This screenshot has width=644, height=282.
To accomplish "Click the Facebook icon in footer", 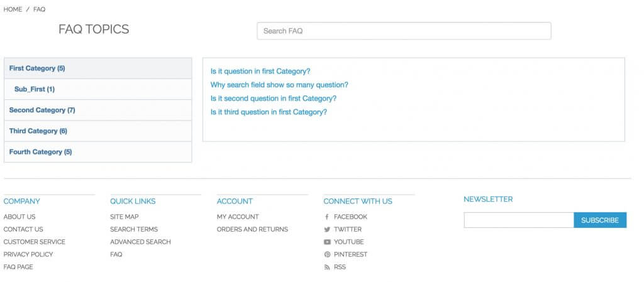I will tap(327, 217).
